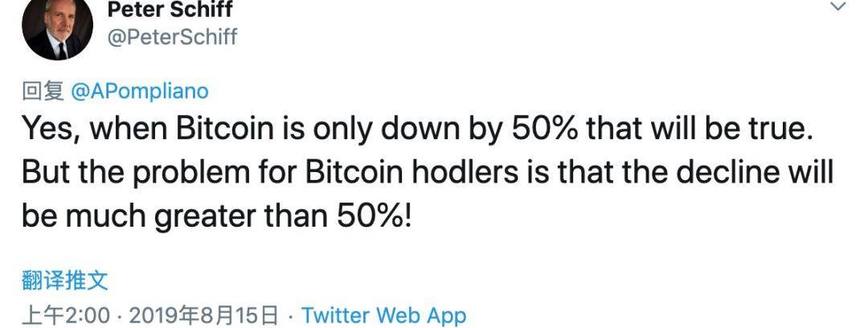
Task: Translate the tweet via 翻译推文
Action: pos(65,281)
